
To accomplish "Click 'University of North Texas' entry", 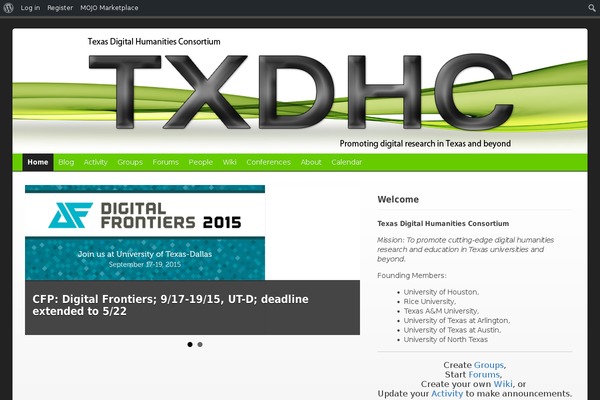I will 446,340.
